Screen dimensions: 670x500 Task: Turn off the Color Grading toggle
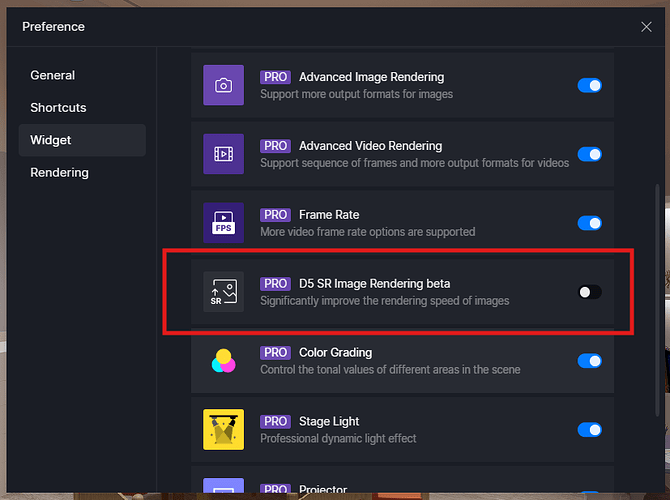point(589,361)
